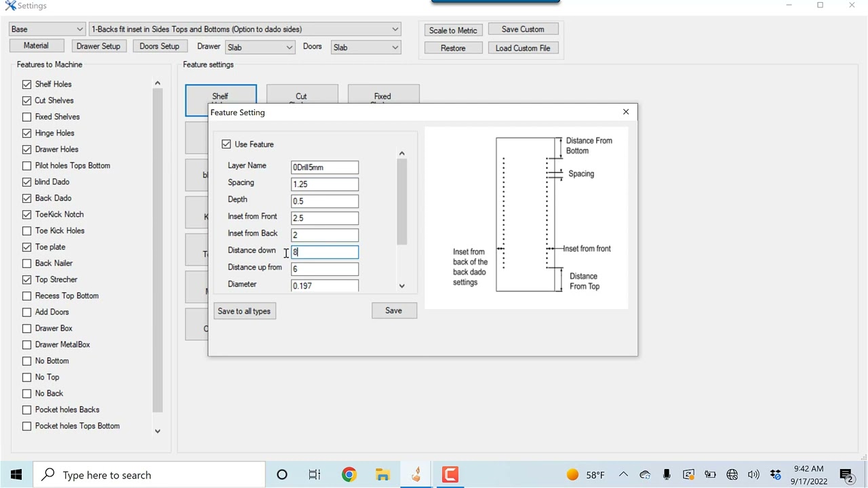Click Scale to Metric button
This screenshot has height=488, width=868.
coord(453,30)
